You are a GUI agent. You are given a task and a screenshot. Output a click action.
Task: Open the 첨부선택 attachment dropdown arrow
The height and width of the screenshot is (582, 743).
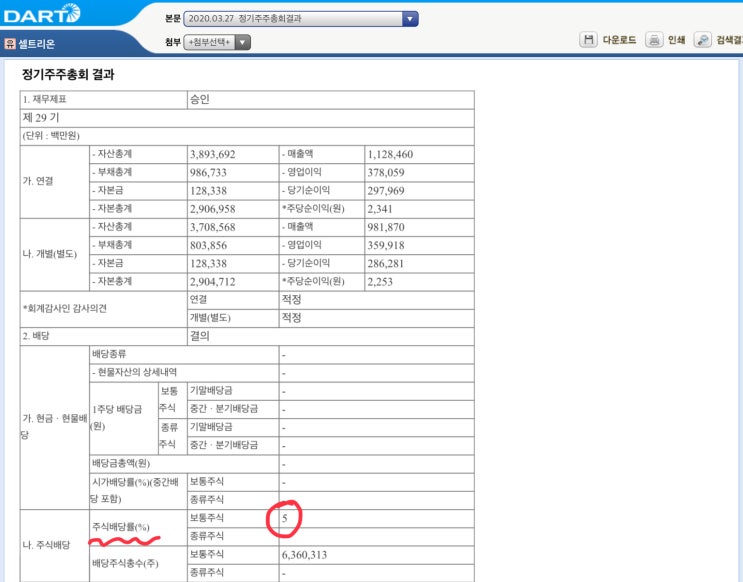point(243,43)
